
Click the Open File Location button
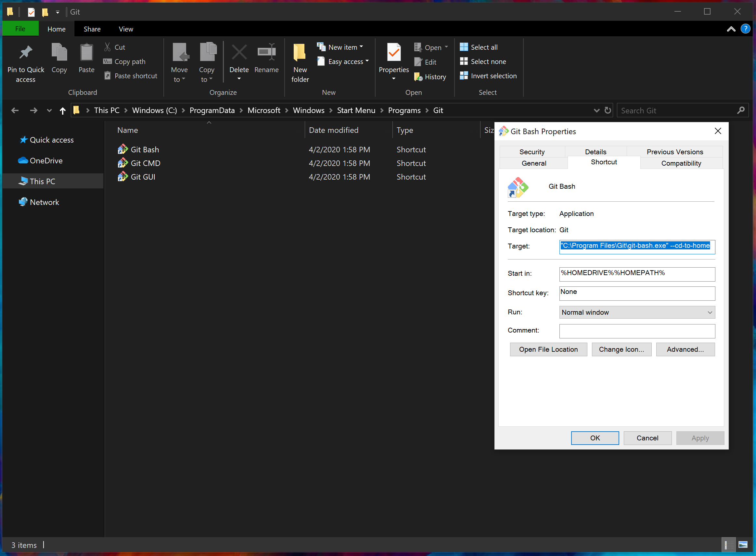pos(548,349)
